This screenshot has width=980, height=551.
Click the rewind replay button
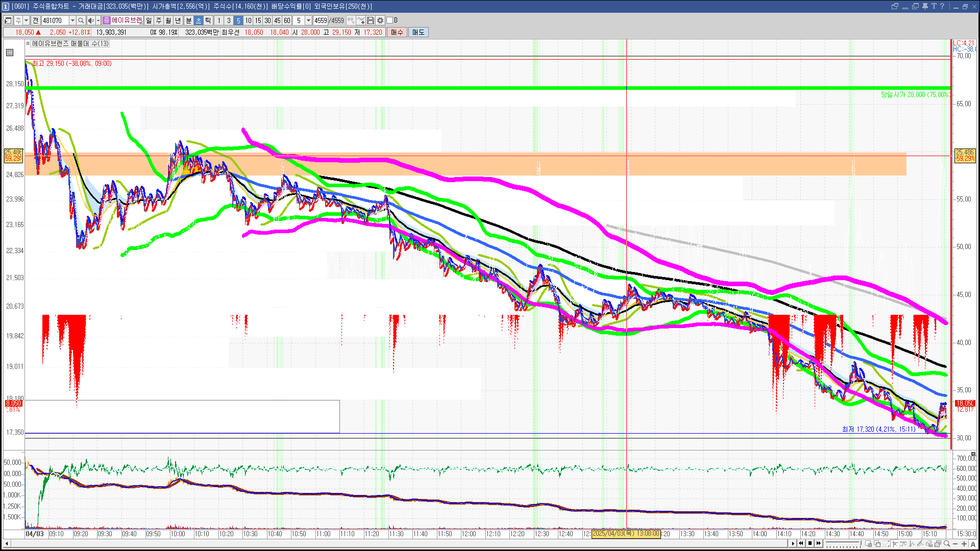point(801,543)
